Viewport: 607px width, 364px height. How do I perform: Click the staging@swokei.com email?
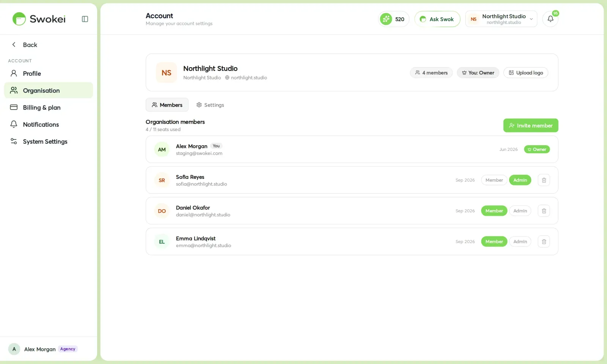coord(199,153)
